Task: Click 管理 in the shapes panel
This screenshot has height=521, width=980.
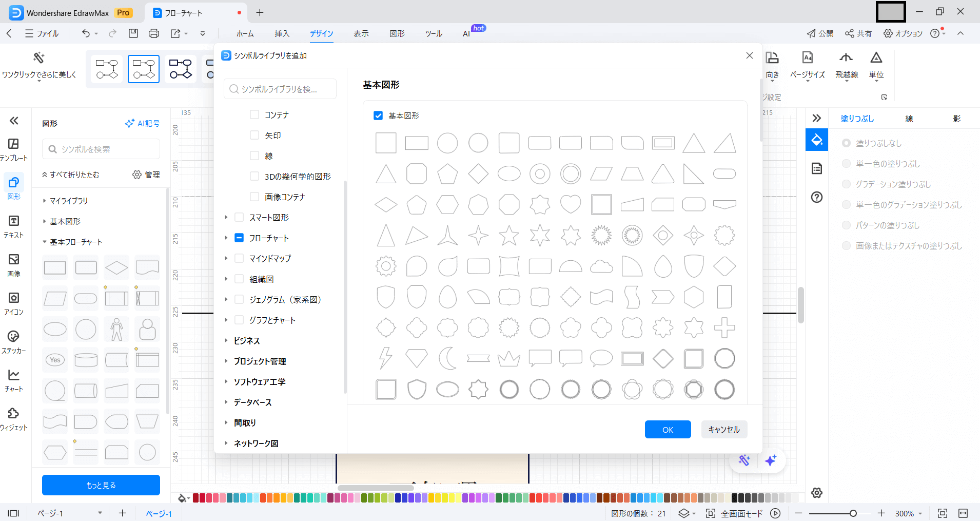Action: [x=146, y=175]
